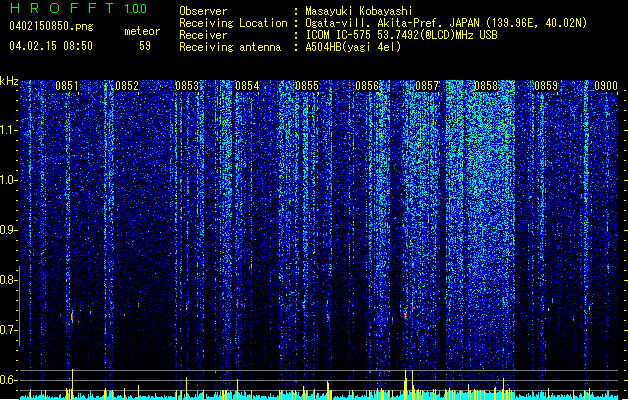Click the meteor count value 59
The height and width of the screenshot is (400, 629).
(145, 46)
